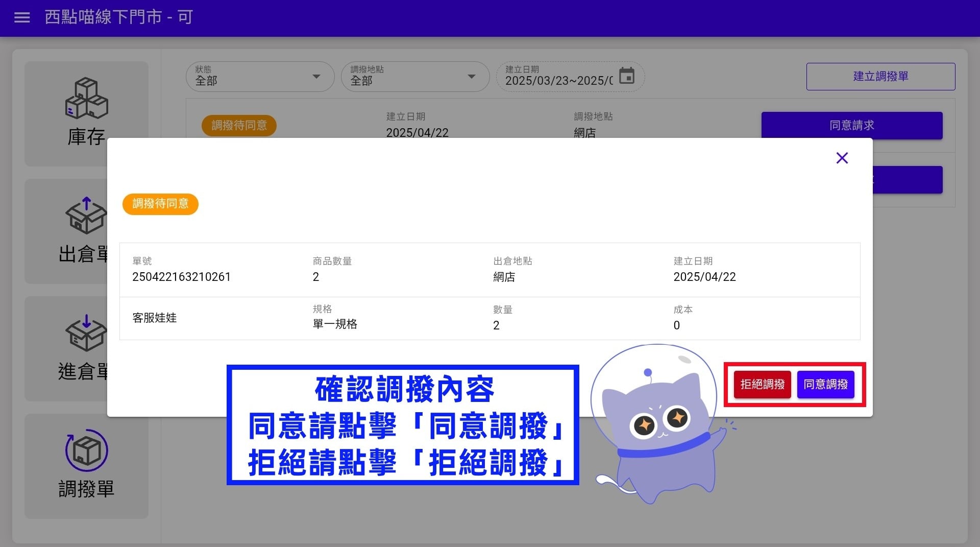
Task: Close the dialog with the X icon
Action: pyautogui.click(x=842, y=158)
